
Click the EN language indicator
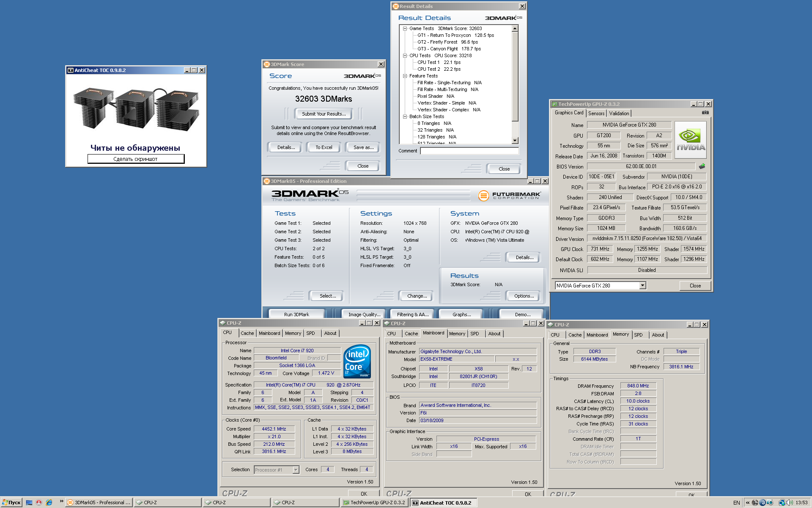point(737,503)
